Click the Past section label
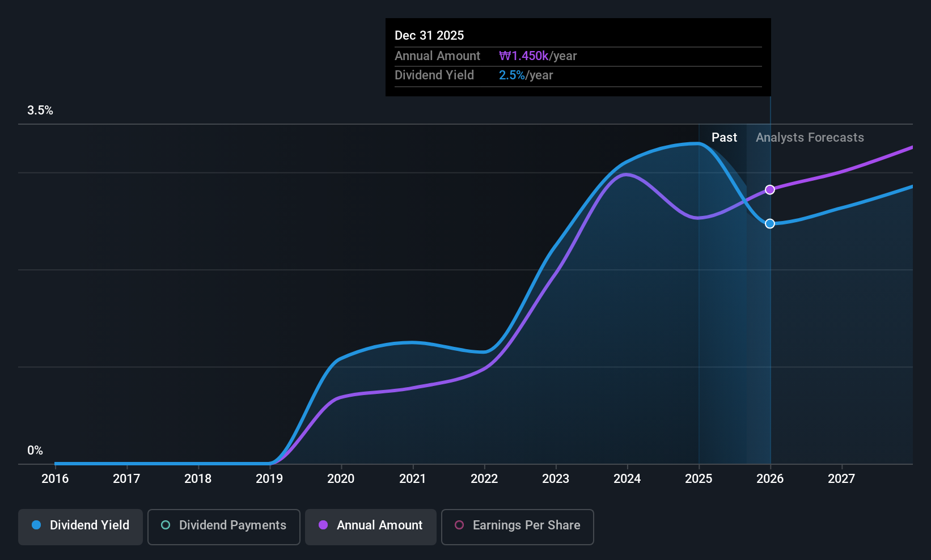 [x=724, y=138]
